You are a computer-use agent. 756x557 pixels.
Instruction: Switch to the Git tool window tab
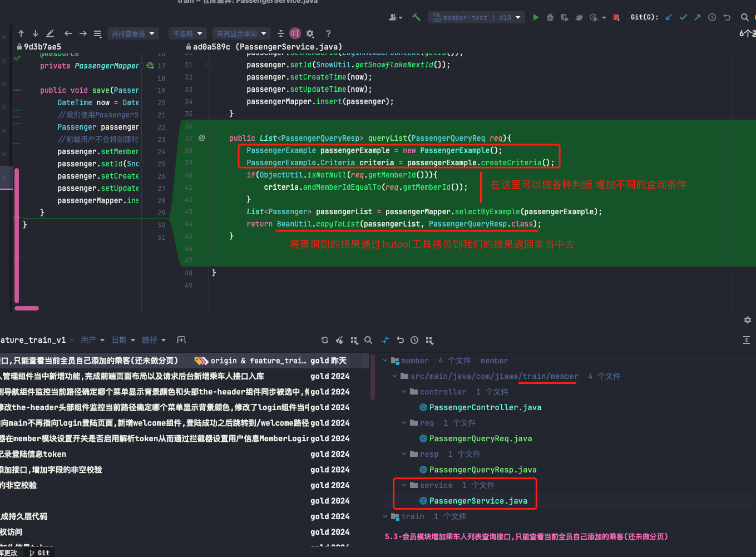[x=39, y=553]
